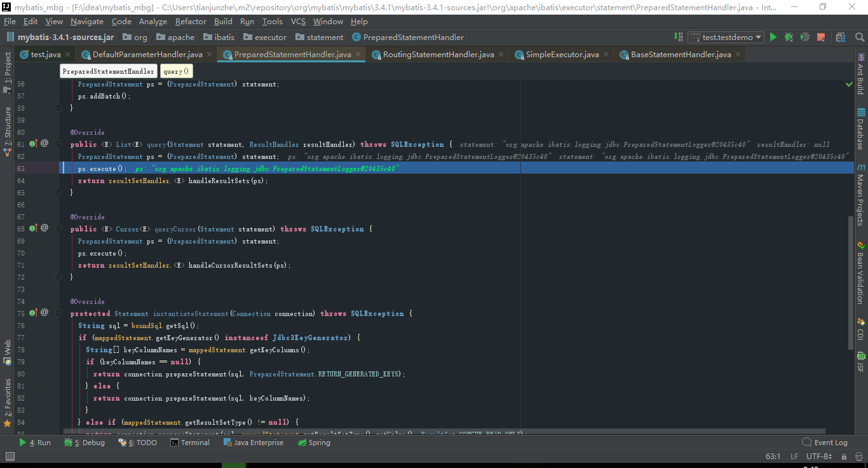Switch to the RoutingStatementHandler.java tab
868x468 pixels.
(437, 54)
